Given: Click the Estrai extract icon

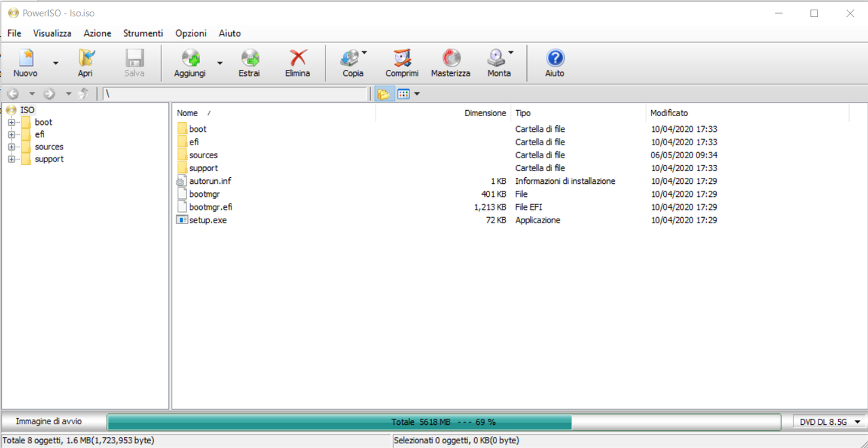Looking at the screenshot, I should (x=249, y=58).
